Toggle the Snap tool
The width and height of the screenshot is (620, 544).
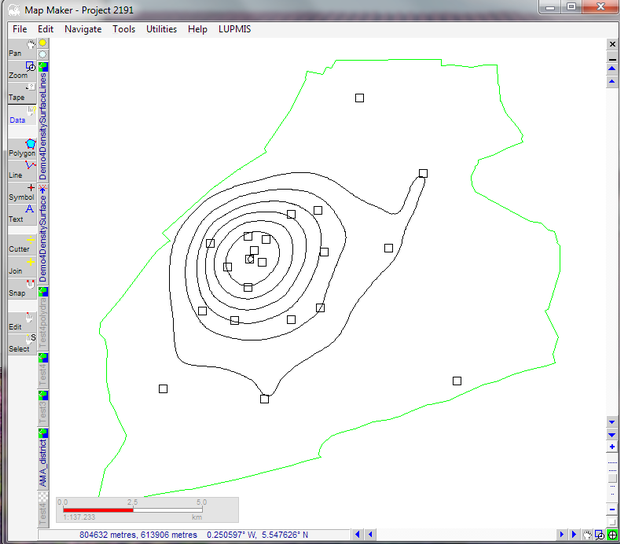19,289
